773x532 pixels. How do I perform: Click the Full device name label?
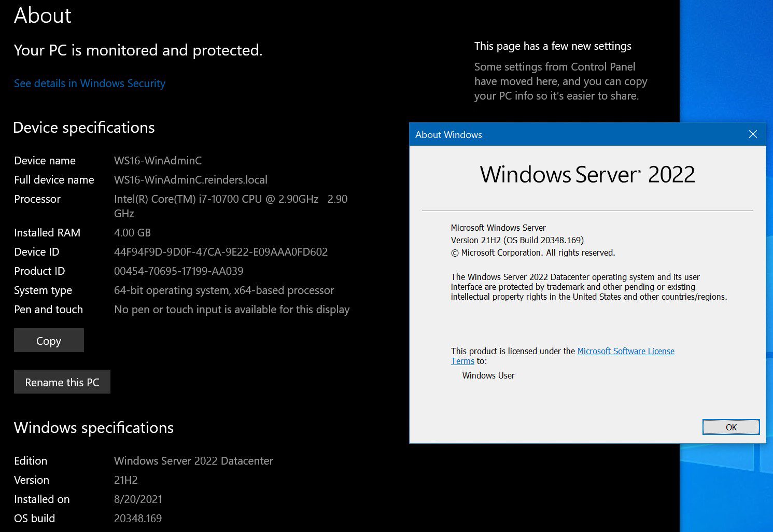pos(54,180)
